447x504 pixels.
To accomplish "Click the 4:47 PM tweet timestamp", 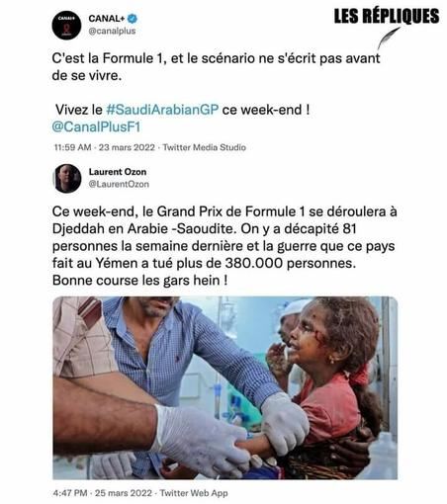I will point(70,493).
